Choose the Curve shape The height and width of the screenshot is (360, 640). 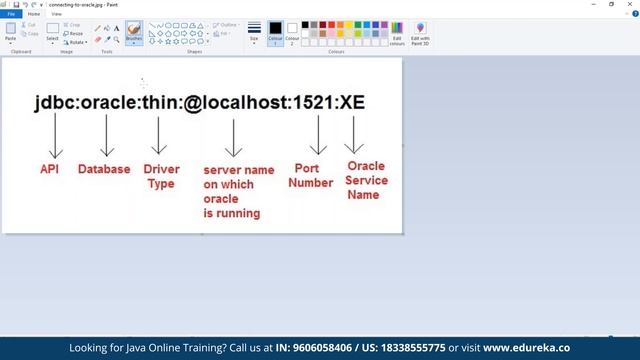(160, 26)
